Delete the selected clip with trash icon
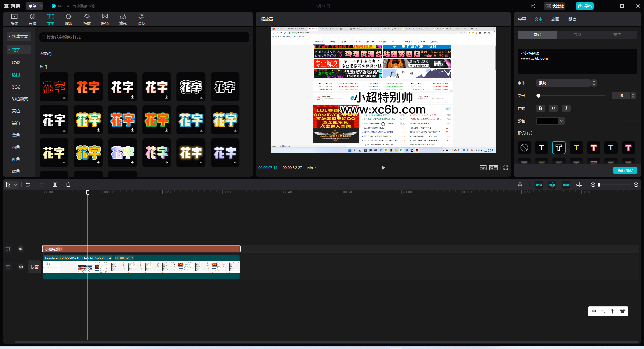The height and width of the screenshot is (349, 644). point(68,185)
